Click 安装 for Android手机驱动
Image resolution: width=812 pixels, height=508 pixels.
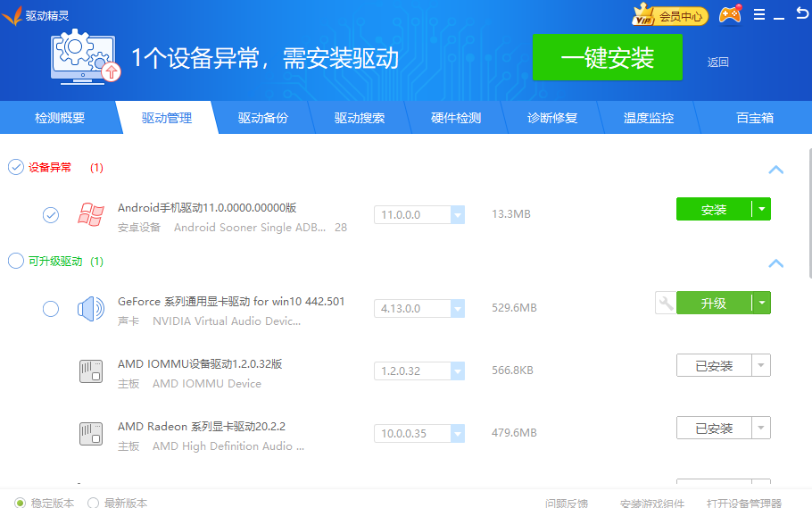pos(714,210)
